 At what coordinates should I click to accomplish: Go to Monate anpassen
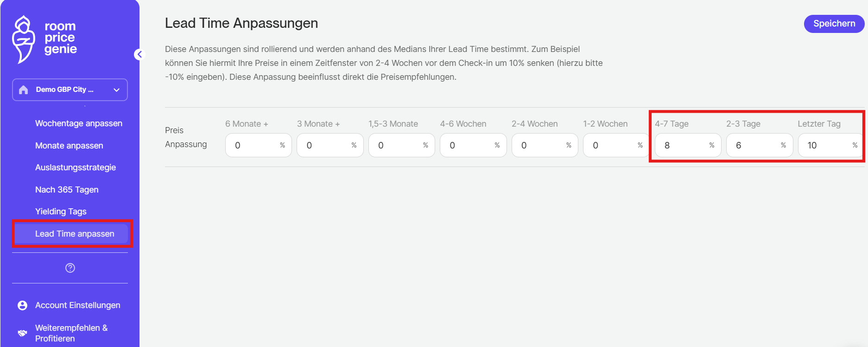point(69,146)
